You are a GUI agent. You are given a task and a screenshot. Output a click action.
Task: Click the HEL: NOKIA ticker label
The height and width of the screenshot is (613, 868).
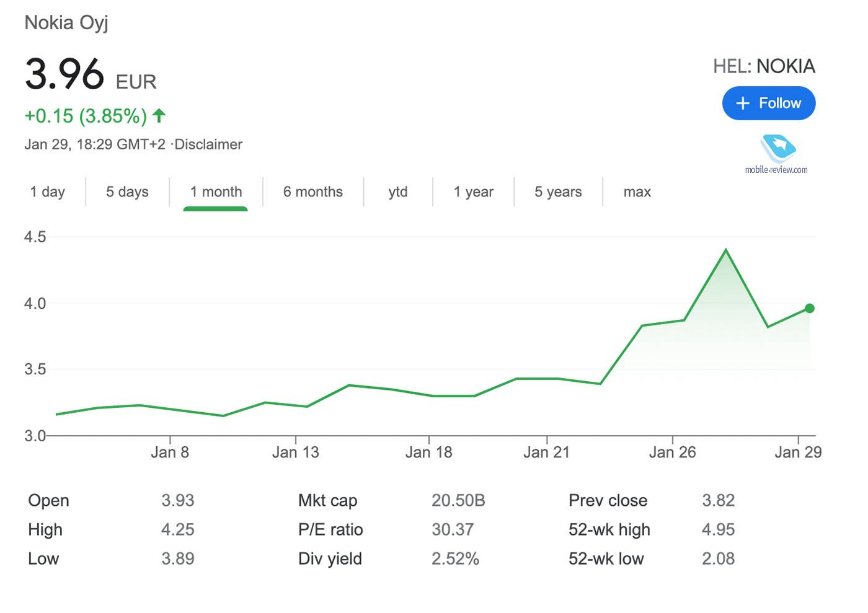pyautogui.click(x=764, y=66)
